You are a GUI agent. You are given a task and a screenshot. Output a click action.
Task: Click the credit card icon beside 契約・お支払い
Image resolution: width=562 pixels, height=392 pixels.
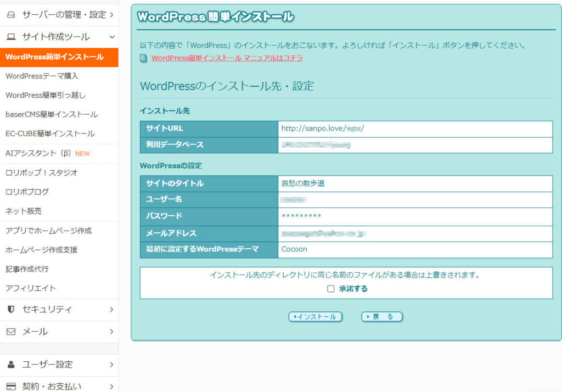(11, 386)
